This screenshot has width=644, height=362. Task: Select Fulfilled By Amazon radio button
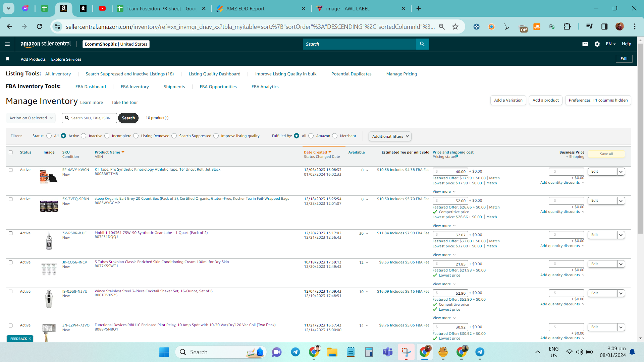pos(311,136)
